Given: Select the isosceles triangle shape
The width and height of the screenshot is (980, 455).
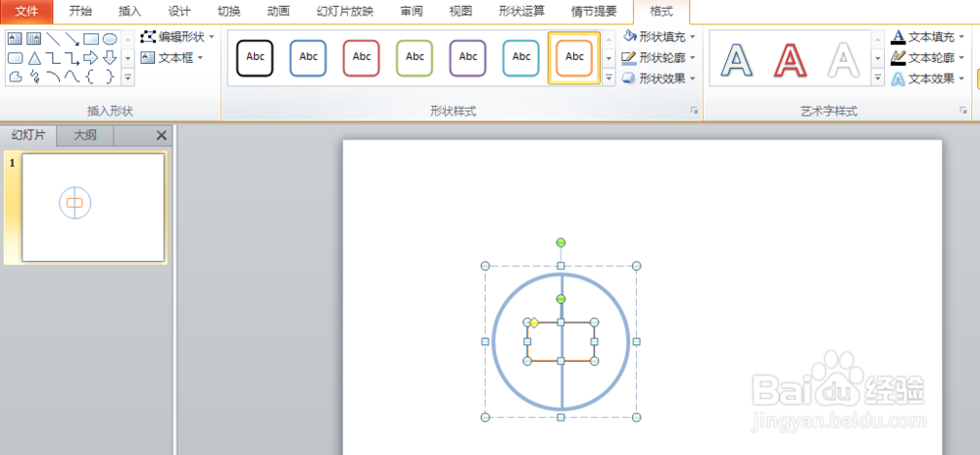Looking at the screenshot, I should [x=33, y=58].
